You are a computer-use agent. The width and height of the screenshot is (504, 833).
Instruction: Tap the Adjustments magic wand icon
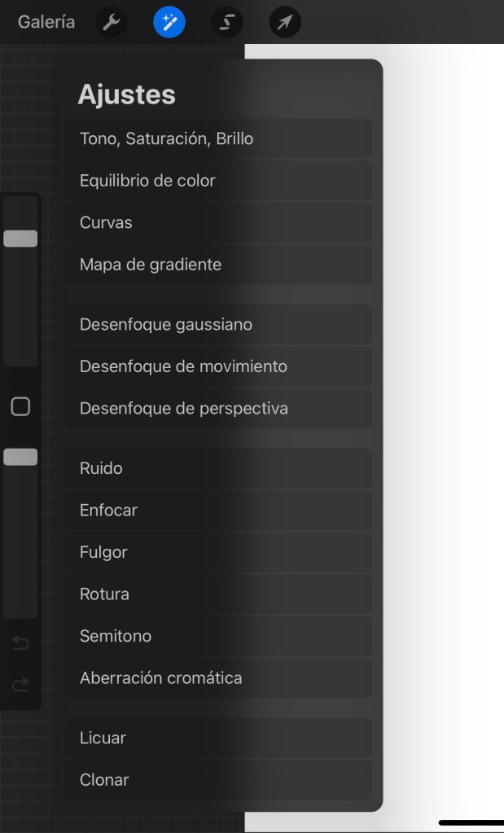(x=169, y=23)
